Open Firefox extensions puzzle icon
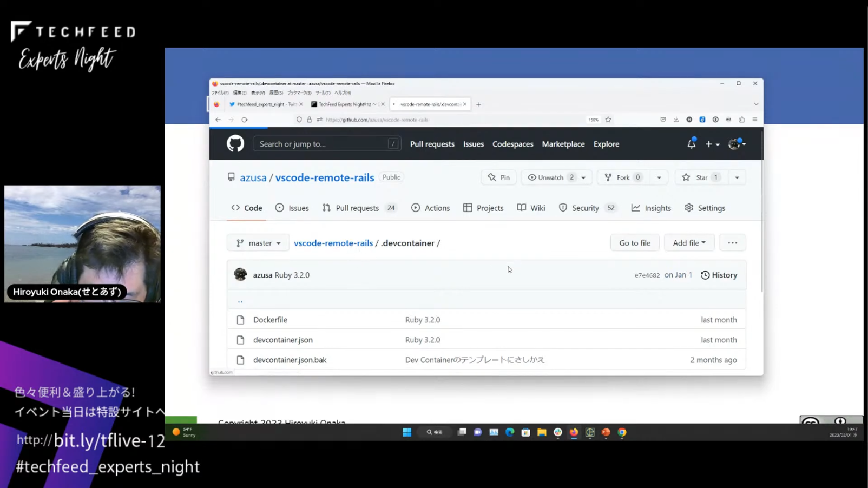This screenshot has width=868, height=488. click(x=742, y=120)
